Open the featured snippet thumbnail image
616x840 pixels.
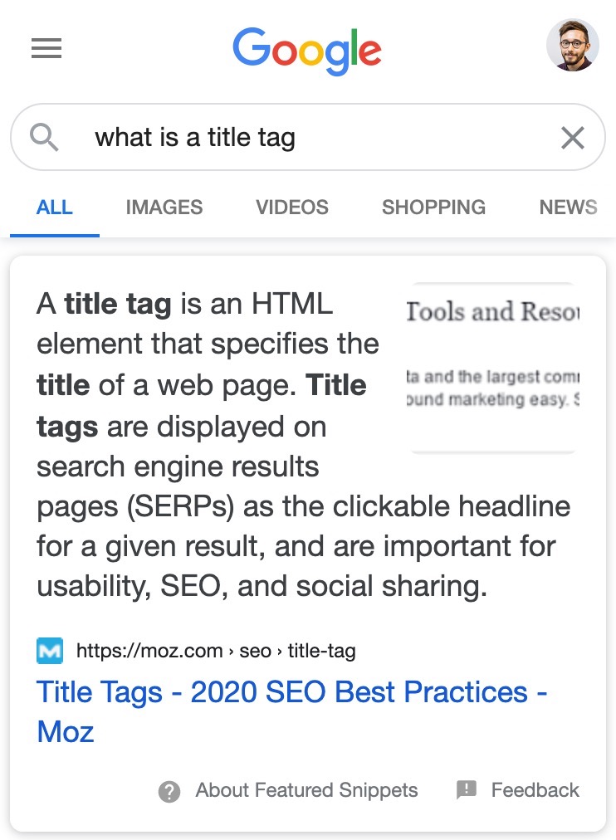(x=493, y=368)
